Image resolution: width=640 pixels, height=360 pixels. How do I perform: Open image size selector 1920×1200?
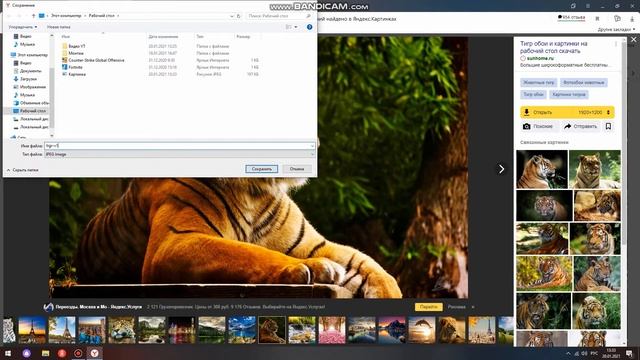coord(593,112)
